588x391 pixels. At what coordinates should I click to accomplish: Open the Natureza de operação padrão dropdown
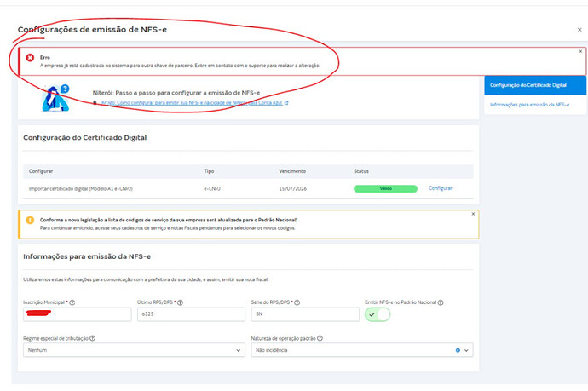[466, 350]
